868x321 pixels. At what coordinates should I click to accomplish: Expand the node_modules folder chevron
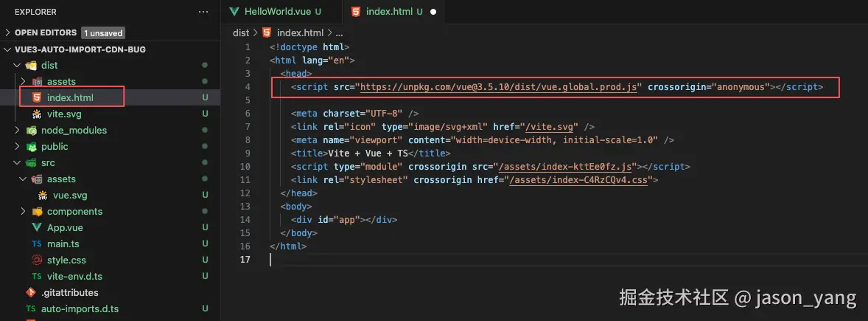click(17, 131)
